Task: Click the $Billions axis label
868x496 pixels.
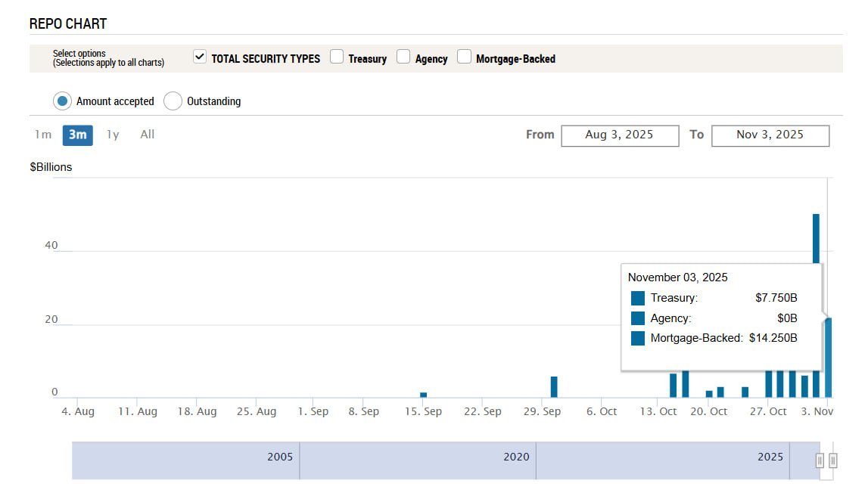Action: (x=51, y=167)
